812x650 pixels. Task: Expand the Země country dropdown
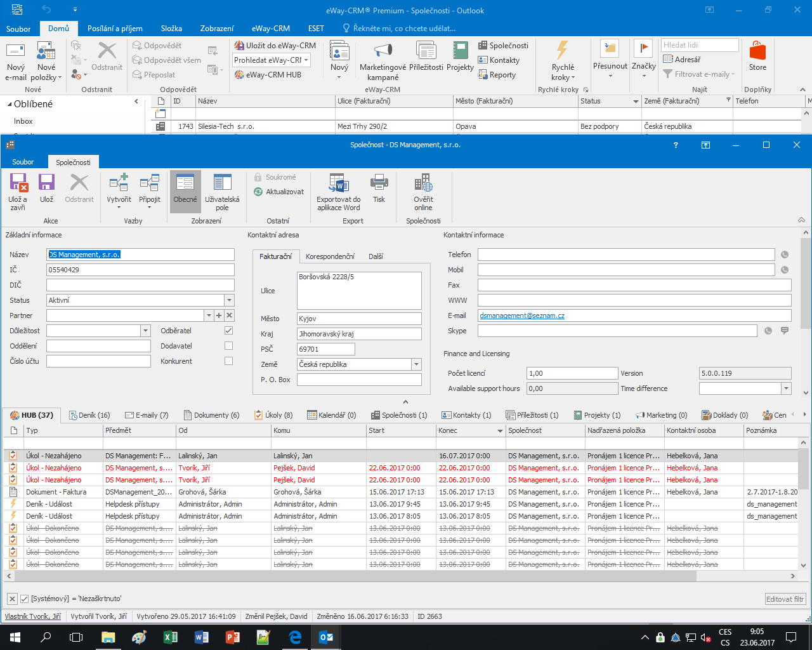416,364
